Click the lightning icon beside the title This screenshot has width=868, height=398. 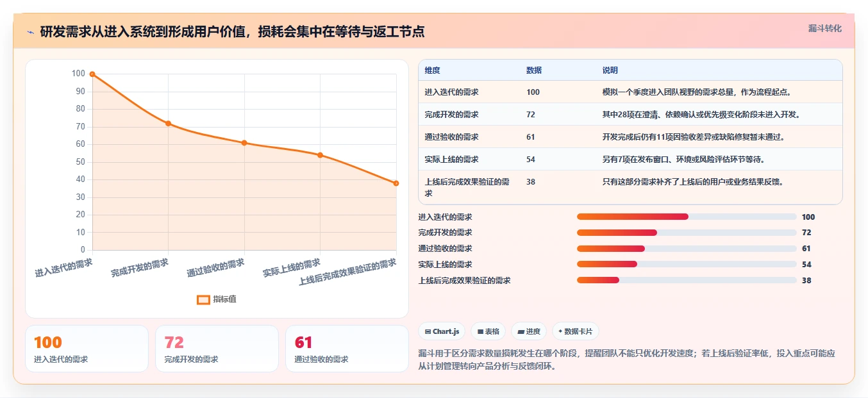[31, 33]
